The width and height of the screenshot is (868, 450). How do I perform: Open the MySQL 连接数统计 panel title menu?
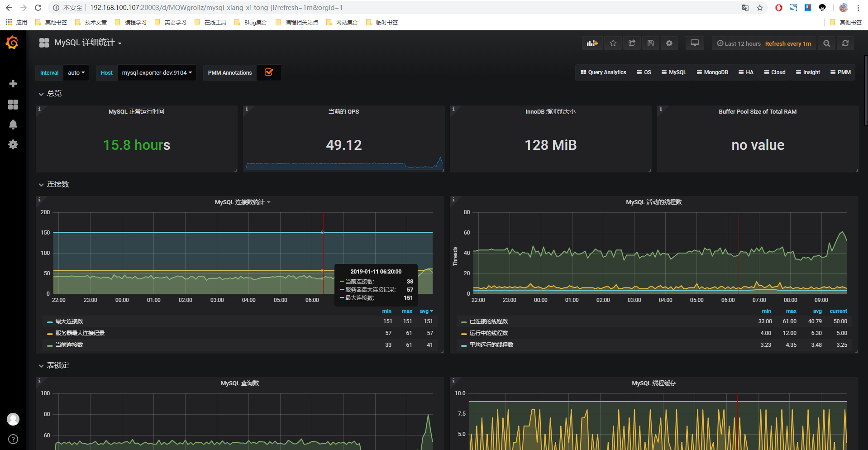pyautogui.click(x=243, y=202)
